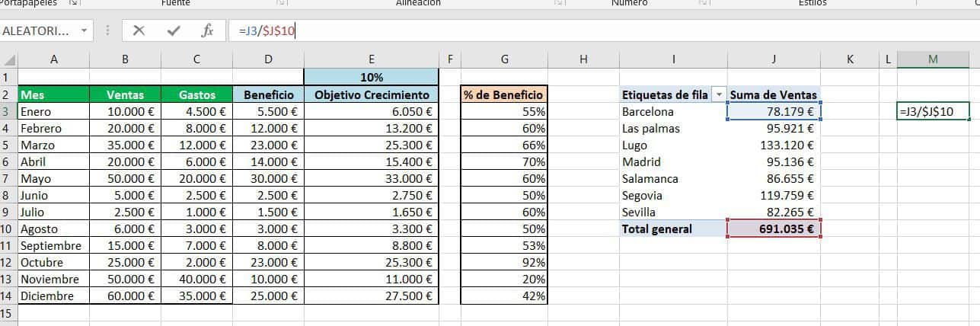The height and width of the screenshot is (326, 980).
Task: Click the 10% cell above Objetivo Crecimiento
Action: click(371, 77)
